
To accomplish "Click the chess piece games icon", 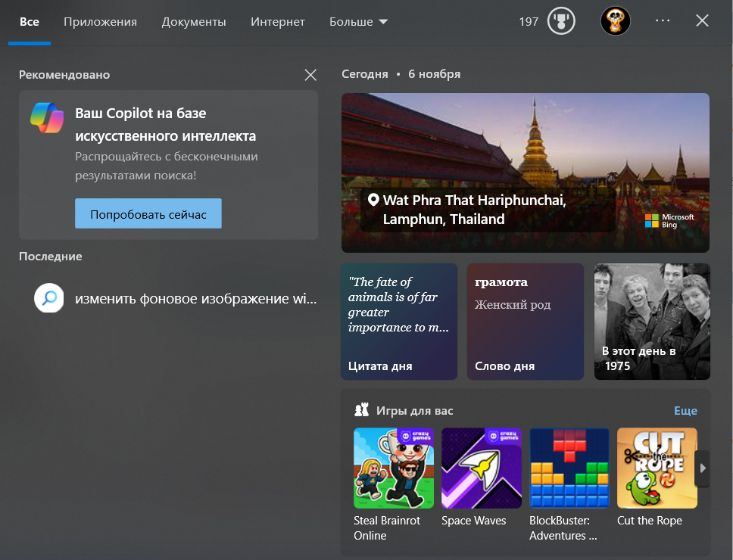I will pyautogui.click(x=361, y=411).
